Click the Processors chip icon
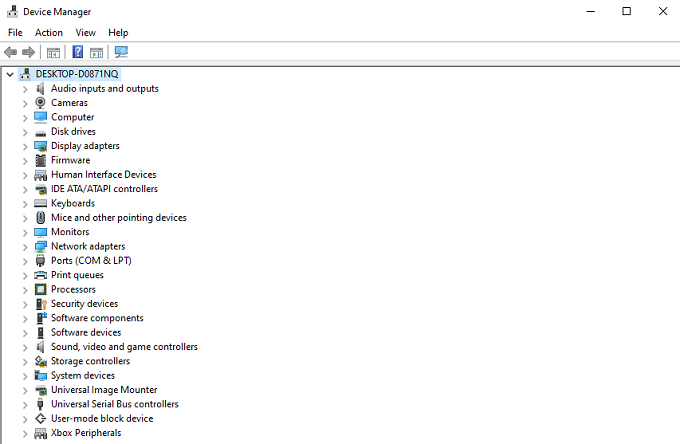This screenshot has width=680, height=444. click(40, 289)
